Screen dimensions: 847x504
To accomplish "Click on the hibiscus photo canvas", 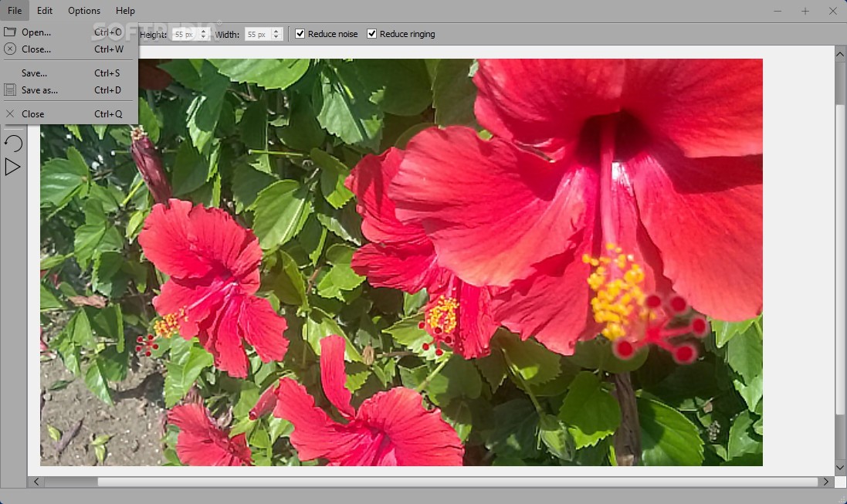I will (401, 262).
